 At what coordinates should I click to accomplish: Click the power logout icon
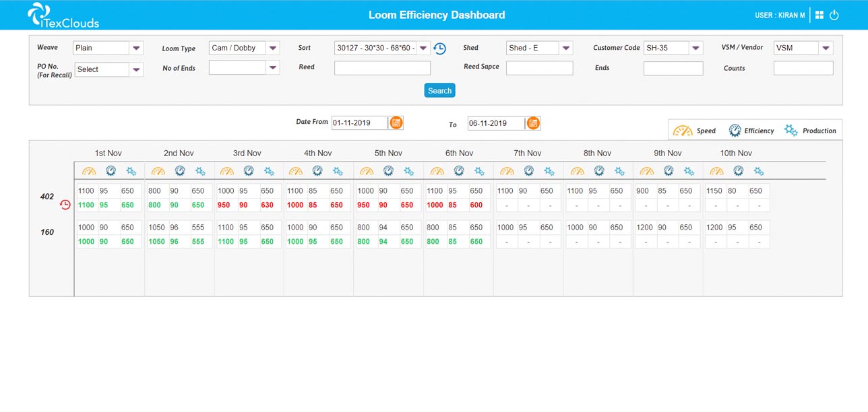[834, 15]
